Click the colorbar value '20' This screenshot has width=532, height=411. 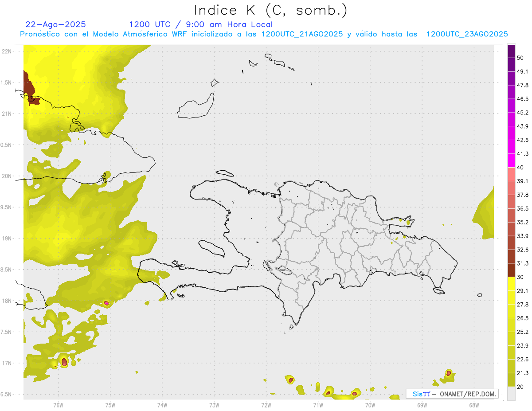point(520,387)
